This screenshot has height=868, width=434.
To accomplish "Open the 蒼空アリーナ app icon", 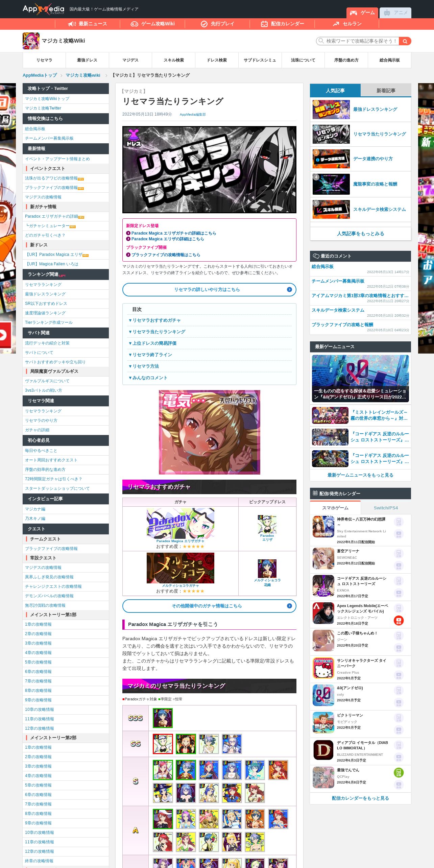I will 323,558.
